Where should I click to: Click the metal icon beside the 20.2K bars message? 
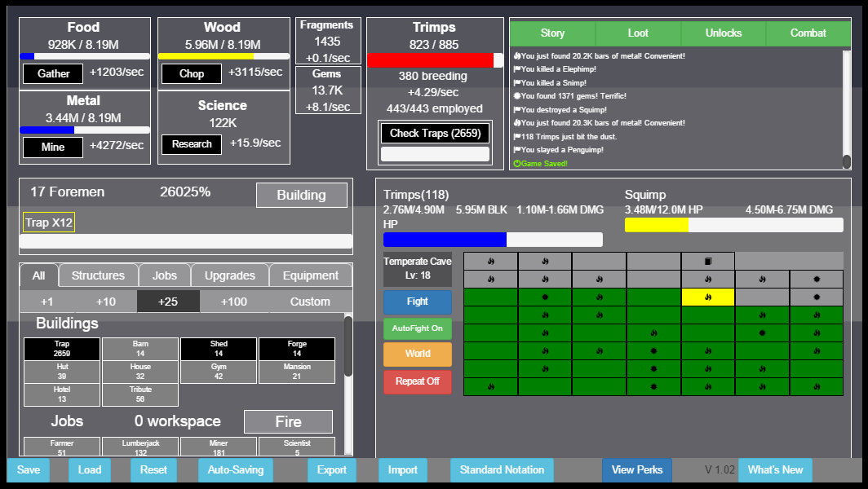[516, 56]
